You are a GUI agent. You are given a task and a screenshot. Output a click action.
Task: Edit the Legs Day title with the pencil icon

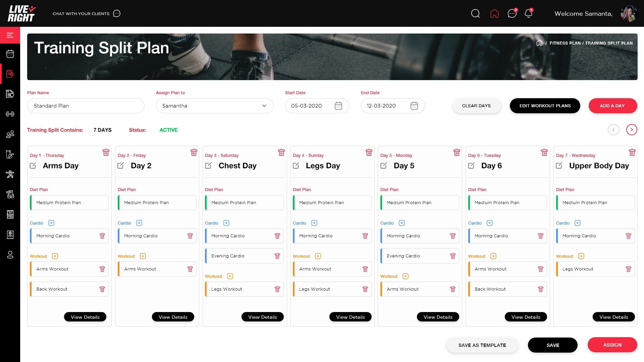tap(296, 166)
